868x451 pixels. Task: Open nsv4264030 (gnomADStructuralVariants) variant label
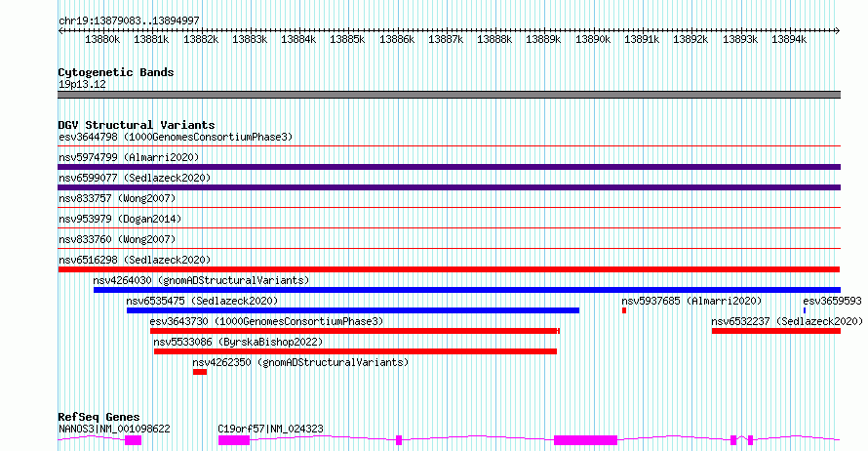point(201,280)
